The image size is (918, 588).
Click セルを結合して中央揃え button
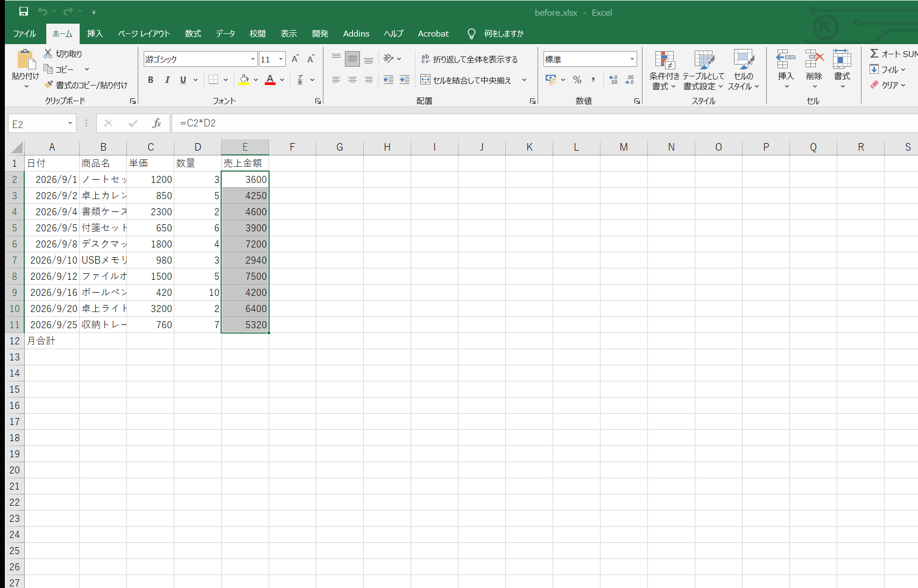tap(466, 80)
